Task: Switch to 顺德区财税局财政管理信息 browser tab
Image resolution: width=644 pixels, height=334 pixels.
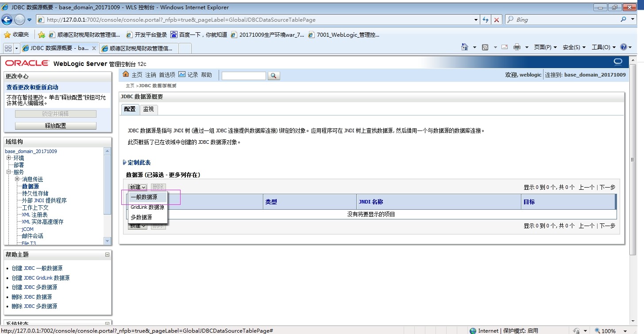Action: click(x=137, y=48)
